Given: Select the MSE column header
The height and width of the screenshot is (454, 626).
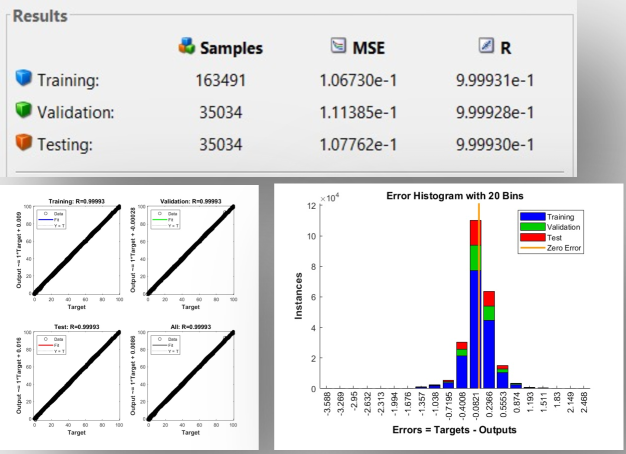Looking at the screenshot, I should (x=368, y=48).
